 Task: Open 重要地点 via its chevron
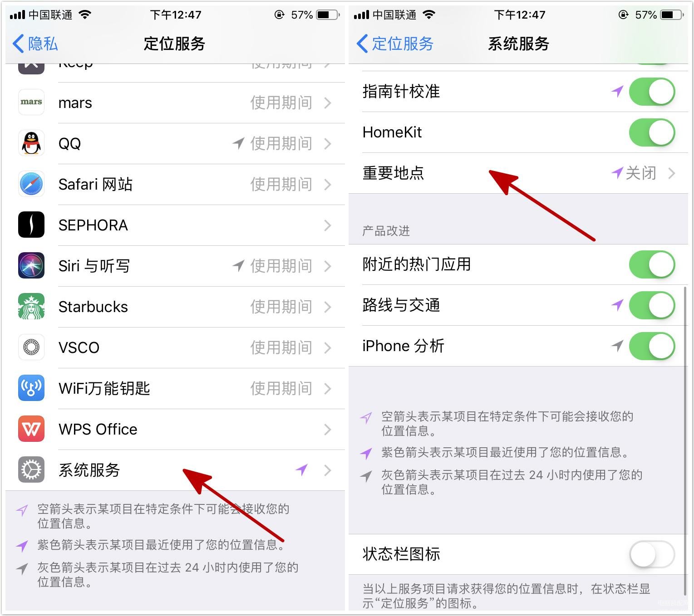pyautogui.click(x=672, y=173)
